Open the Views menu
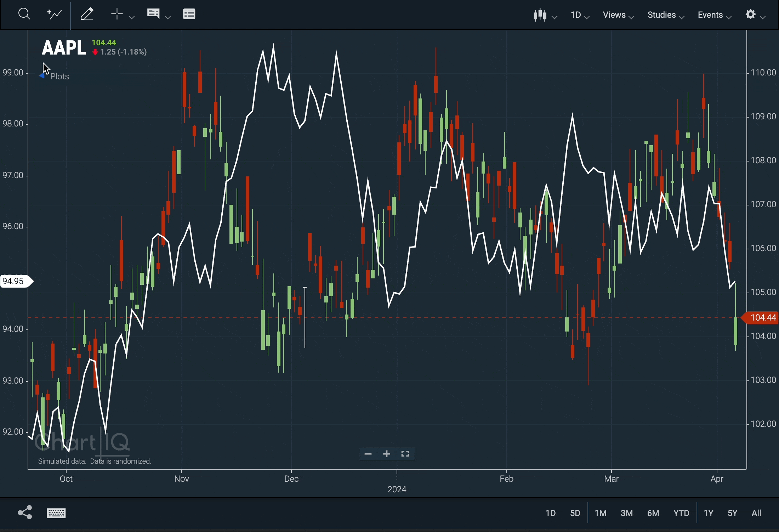Screen dimensions: 779x532 point(618,15)
